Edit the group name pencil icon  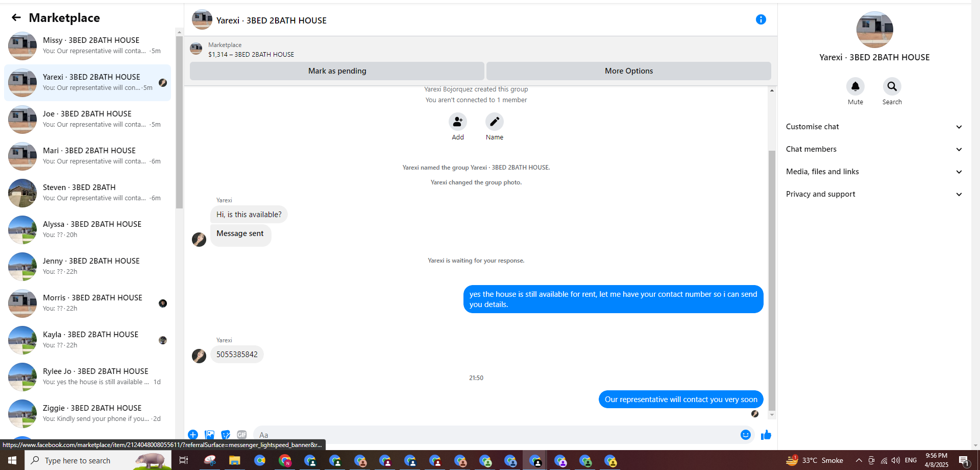494,122
